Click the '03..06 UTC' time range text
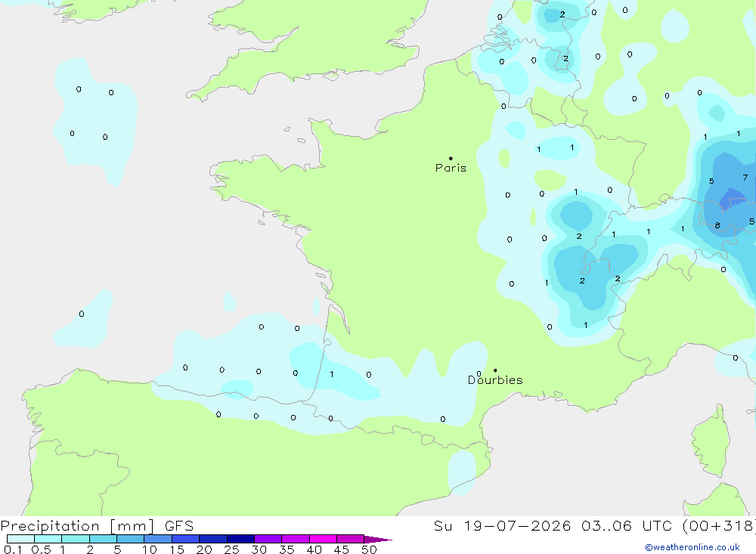Image resolution: width=756 pixels, height=554 pixels. tap(627, 525)
